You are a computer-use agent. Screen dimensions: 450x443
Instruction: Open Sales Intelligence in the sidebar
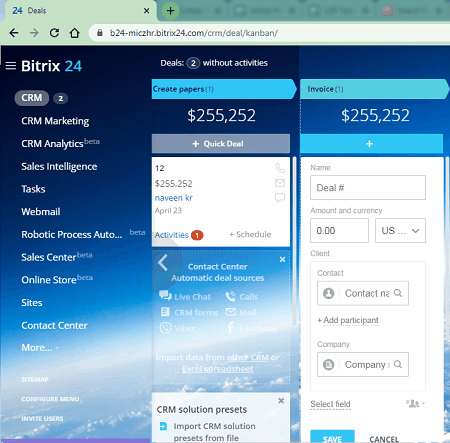point(59,166)
